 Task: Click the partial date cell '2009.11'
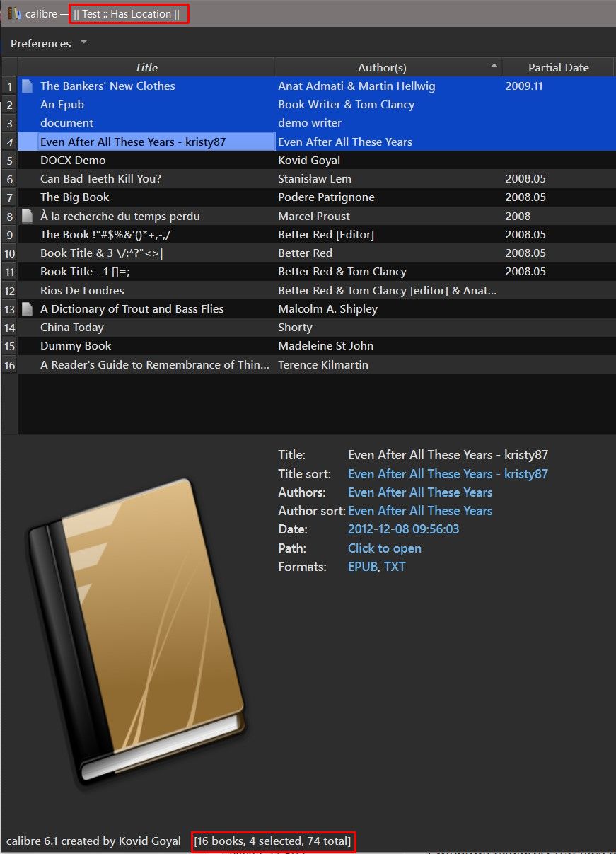[x=523, y=86]
